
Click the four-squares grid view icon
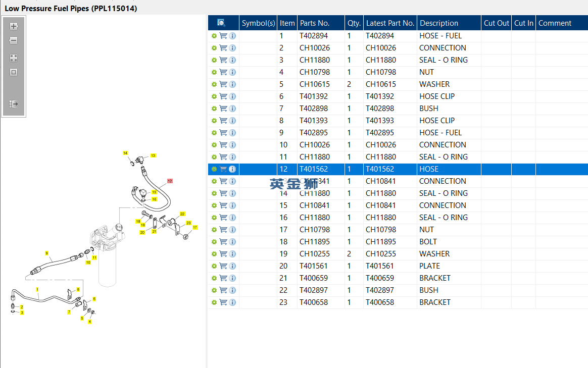(14, 58)
